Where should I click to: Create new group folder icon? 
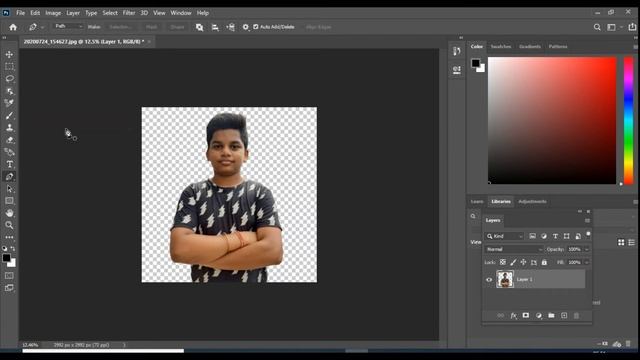551,316
